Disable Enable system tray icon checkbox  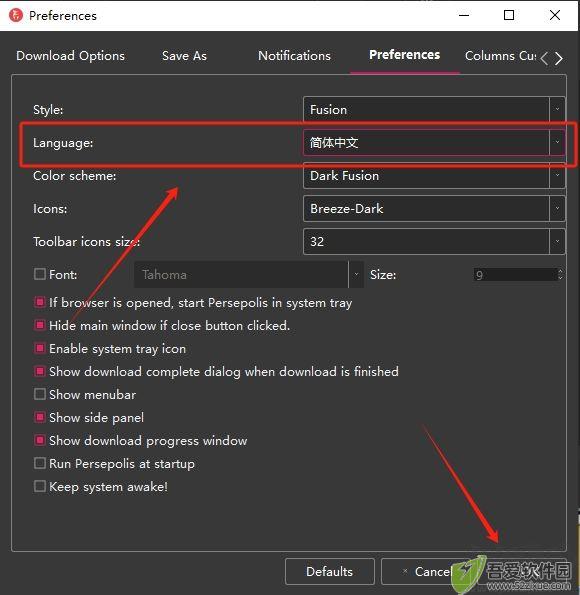point(40,348)
